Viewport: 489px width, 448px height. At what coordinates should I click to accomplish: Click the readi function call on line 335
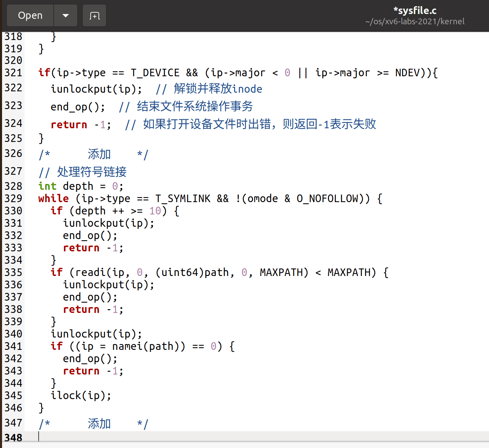point(90,272)
